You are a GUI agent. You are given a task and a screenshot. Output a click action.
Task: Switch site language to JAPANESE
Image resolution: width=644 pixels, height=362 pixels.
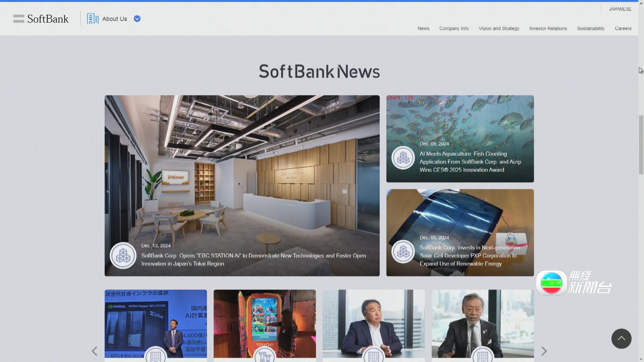[620, 9]
